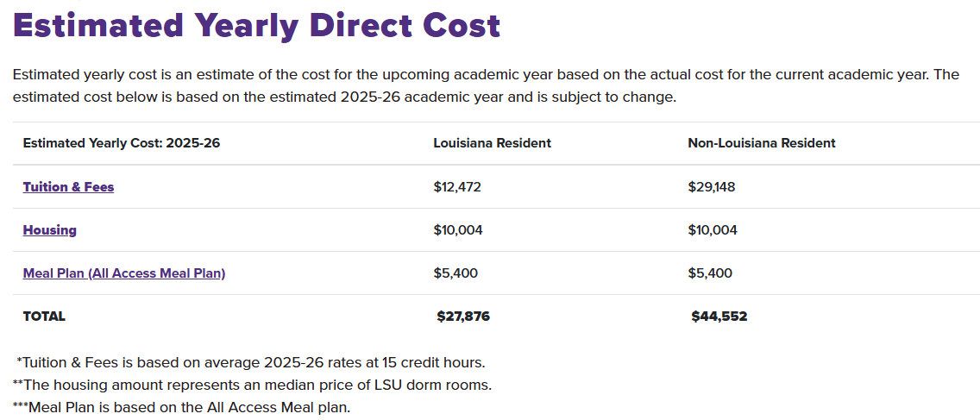
Task: Follow the Housing link
Action: [x=49, y=230]
